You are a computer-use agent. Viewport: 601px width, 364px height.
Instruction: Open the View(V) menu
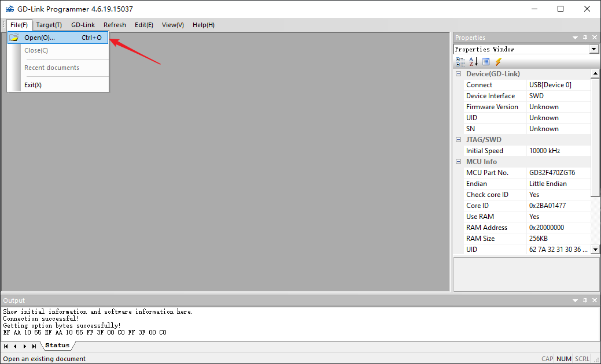point(173,25)
